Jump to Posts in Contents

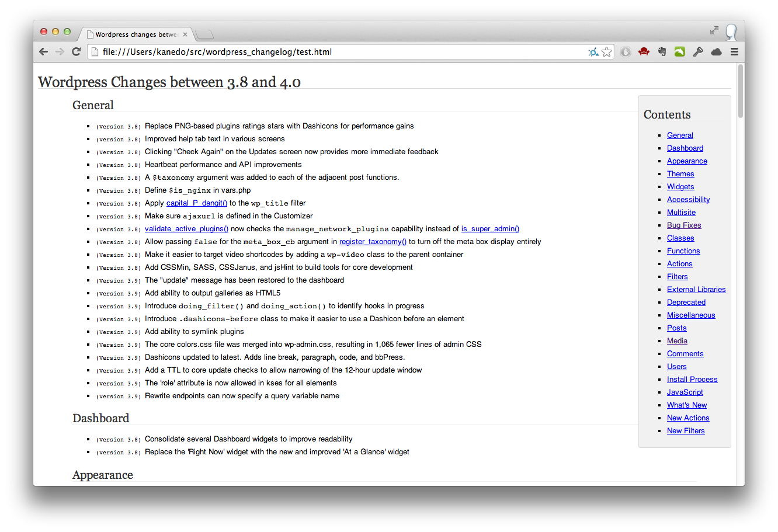coord(676,328)
